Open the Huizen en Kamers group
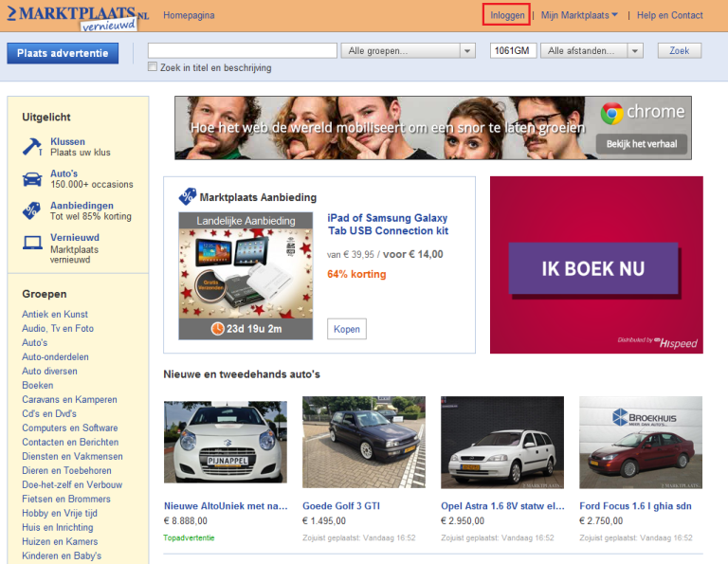The width and height of the screenshot is (728, 564). [60, 541]
